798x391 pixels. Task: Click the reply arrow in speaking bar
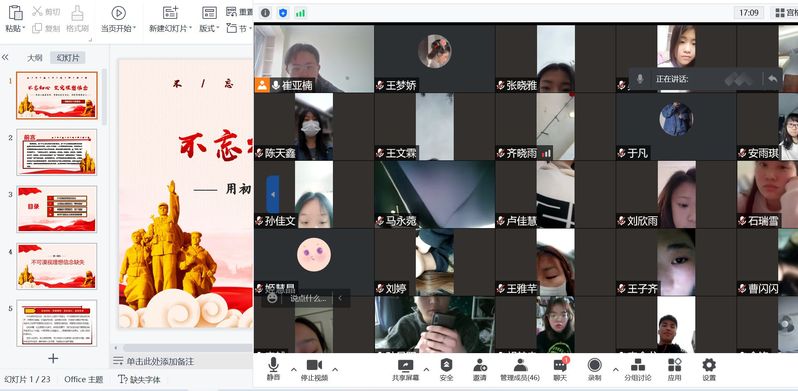click(x=773, y=79)
